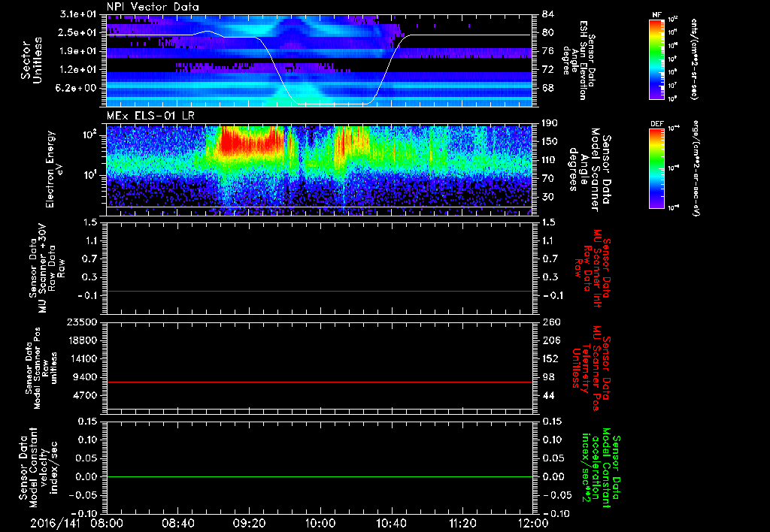
Task: Click the red high-flux region in electron spectrogram
Action: tap(250, 142)
